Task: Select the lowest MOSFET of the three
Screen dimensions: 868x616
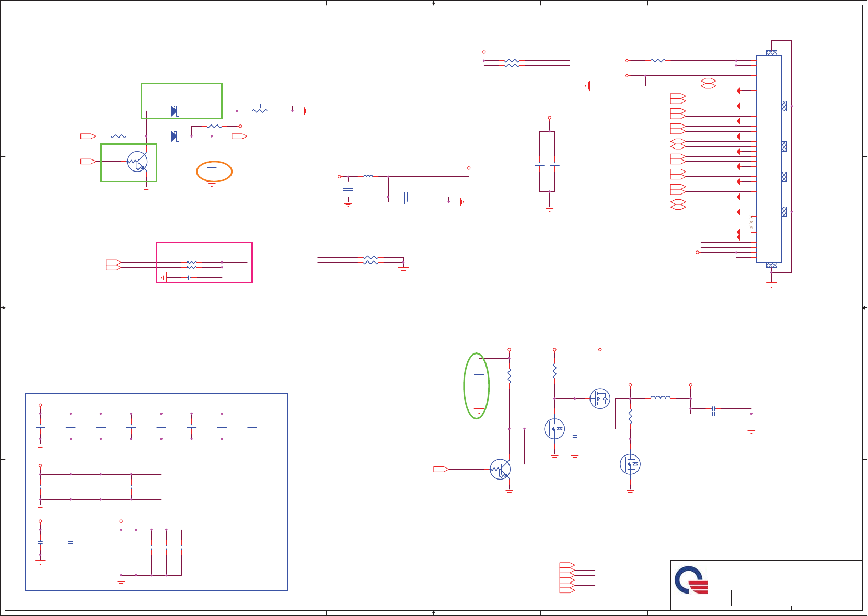Action: point(630,464)
